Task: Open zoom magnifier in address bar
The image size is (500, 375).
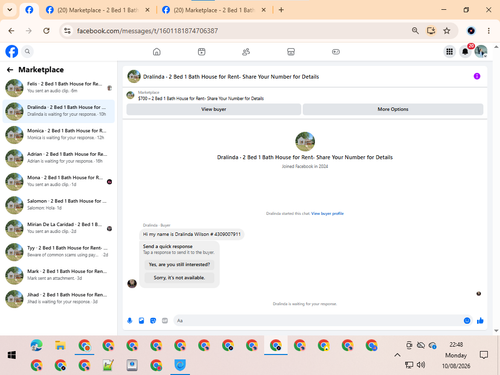Action: [415, 31]
